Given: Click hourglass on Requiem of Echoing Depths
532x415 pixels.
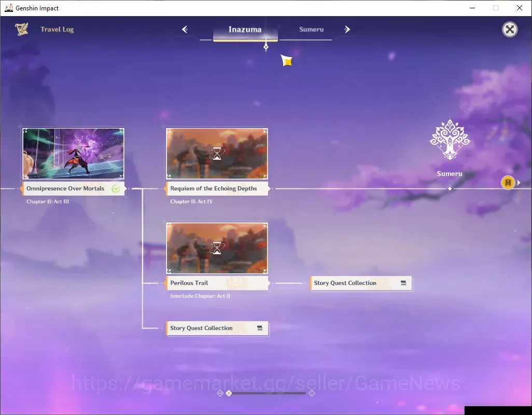Looking at the screenshot, I should tap(217, 154).
